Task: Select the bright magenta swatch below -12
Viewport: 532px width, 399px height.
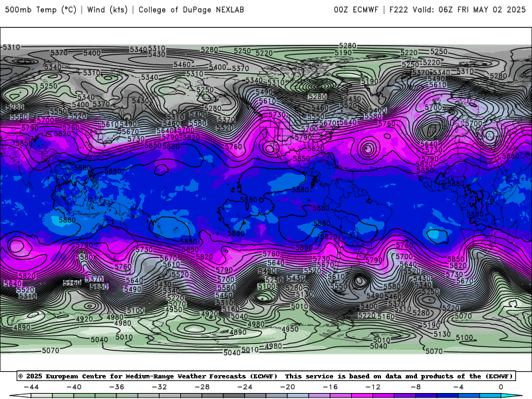Action: point(362,396)
